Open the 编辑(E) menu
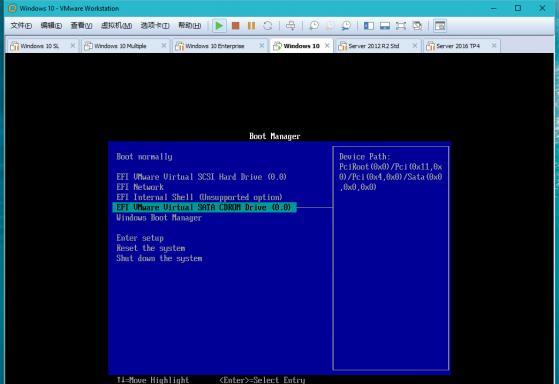Viewport: 559px width, 384px height. (51, 26)
